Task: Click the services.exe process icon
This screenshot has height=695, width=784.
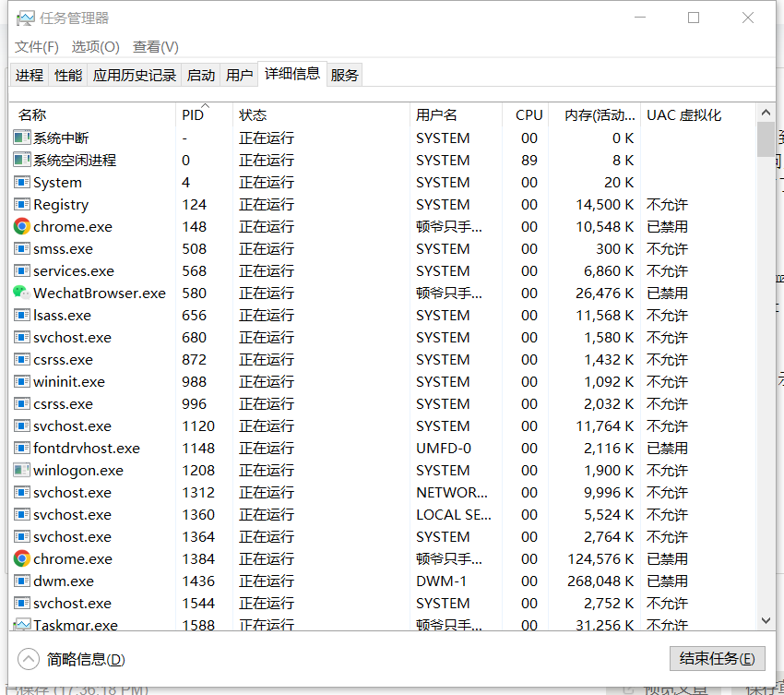Action: pos(21,270)
